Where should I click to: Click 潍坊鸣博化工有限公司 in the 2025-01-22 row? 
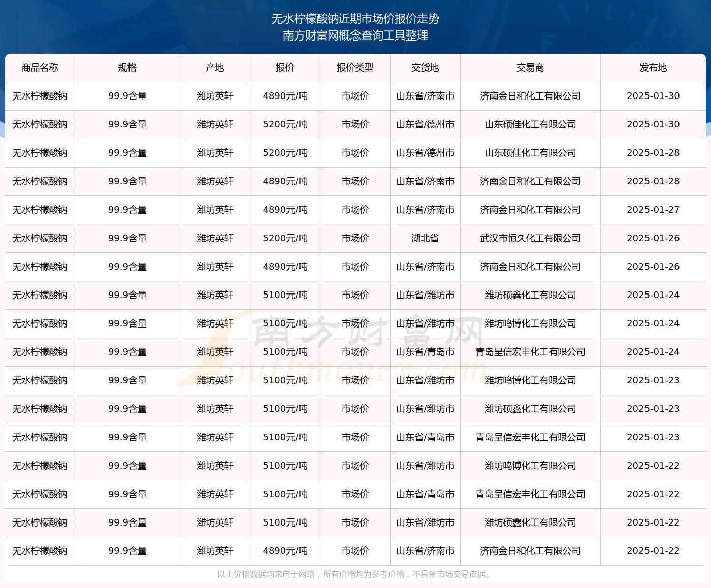530,466
